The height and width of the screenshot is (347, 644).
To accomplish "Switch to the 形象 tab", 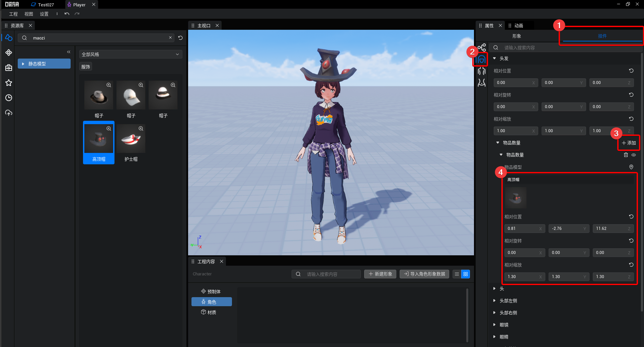I will tap(517, 36).
